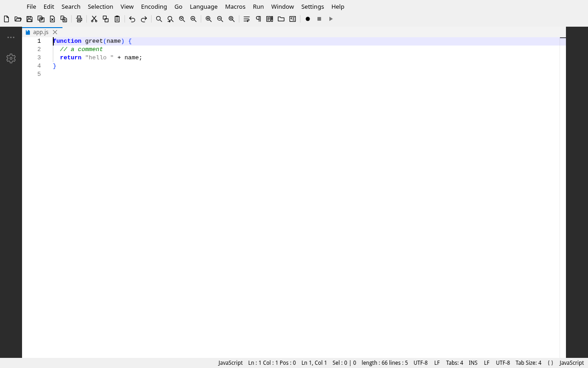Zoom in with the plus magnifier icon
588x368 pixels.
pos(209,19)
